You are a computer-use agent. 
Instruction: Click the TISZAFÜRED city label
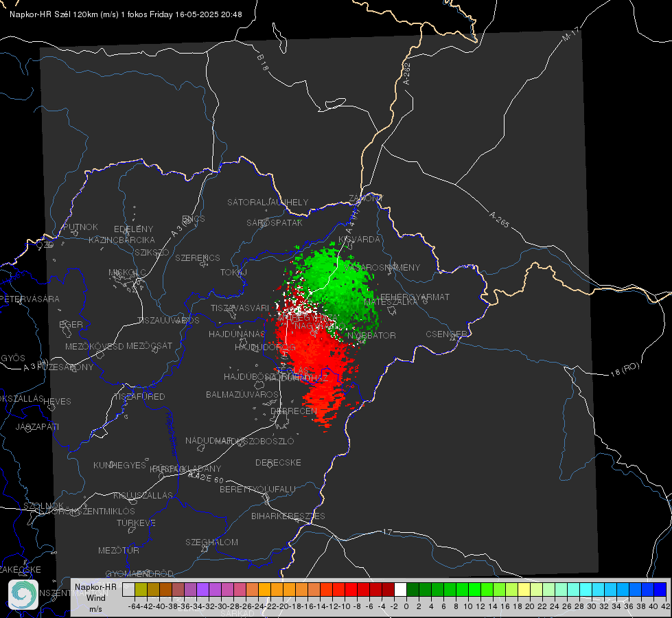139,397
